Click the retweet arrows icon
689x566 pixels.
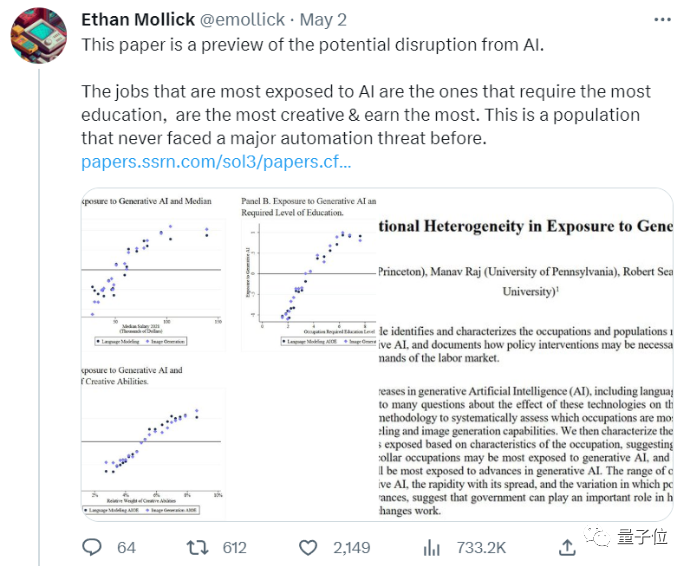point(199,547)
